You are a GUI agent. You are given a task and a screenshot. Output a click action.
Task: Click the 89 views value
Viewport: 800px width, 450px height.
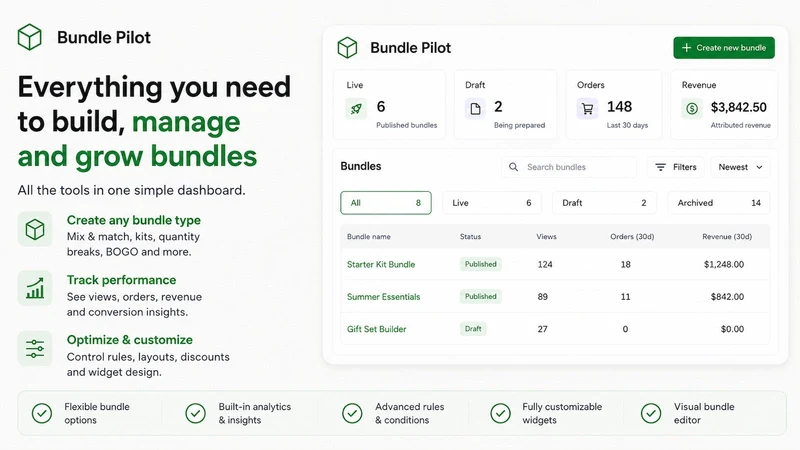542,296
